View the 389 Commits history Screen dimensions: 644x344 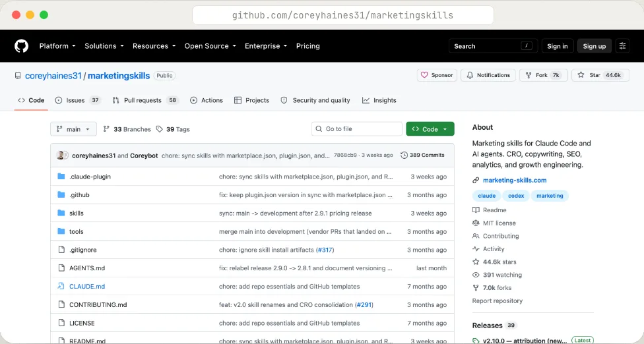point(422,155)
